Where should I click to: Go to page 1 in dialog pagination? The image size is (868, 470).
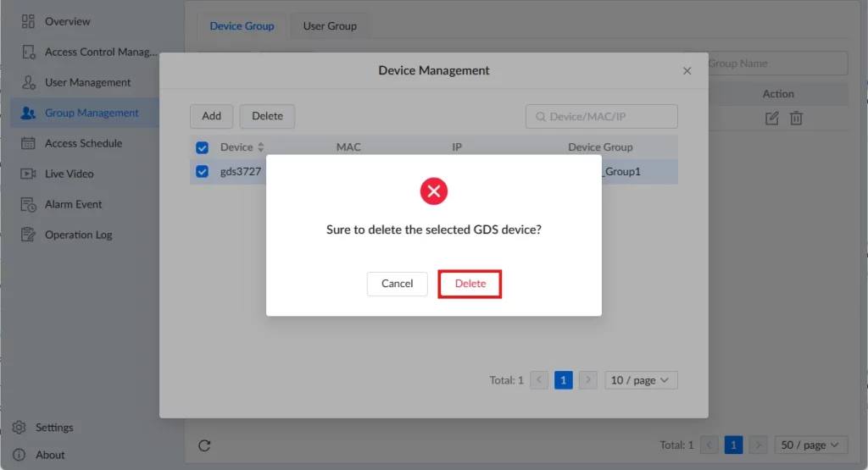click(x=563, y=380)
